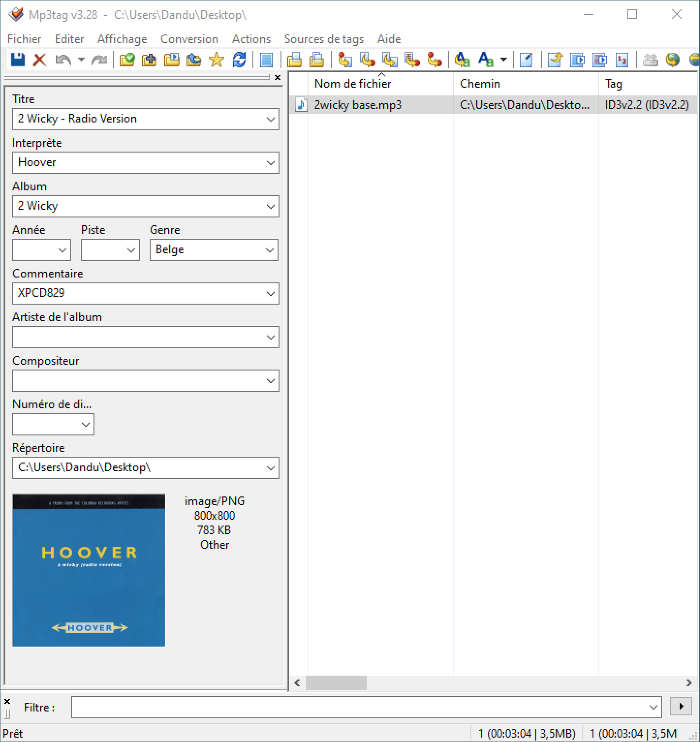700x742 pixels.
Task: Refresh the file view
Action: 239,60
